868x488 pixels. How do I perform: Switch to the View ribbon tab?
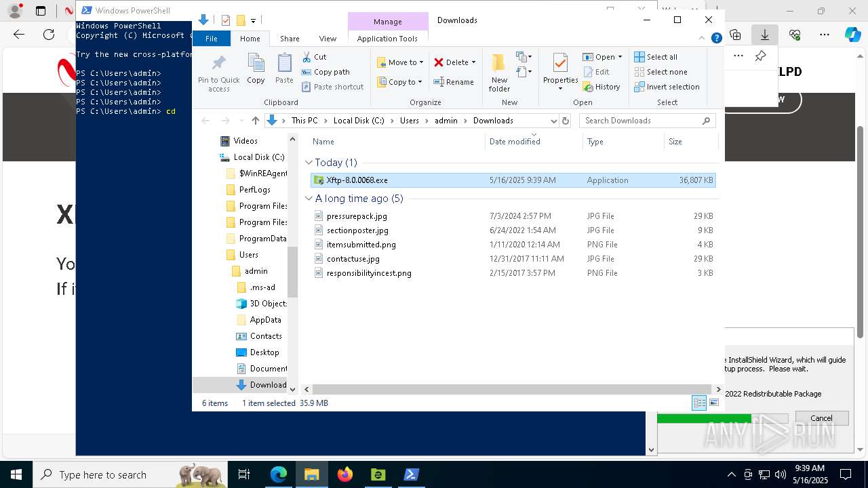click(328, 39)
